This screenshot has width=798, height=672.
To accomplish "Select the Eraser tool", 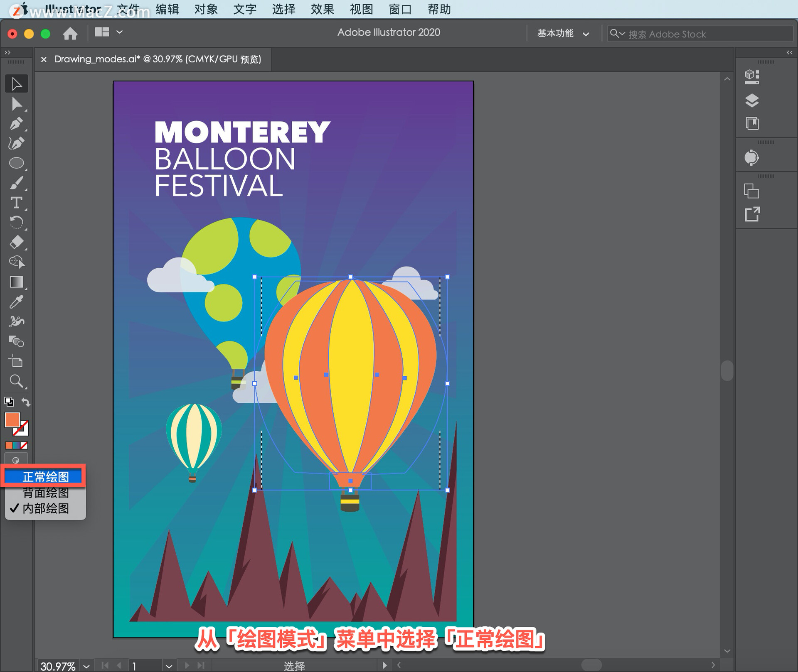I will (16, 242).
